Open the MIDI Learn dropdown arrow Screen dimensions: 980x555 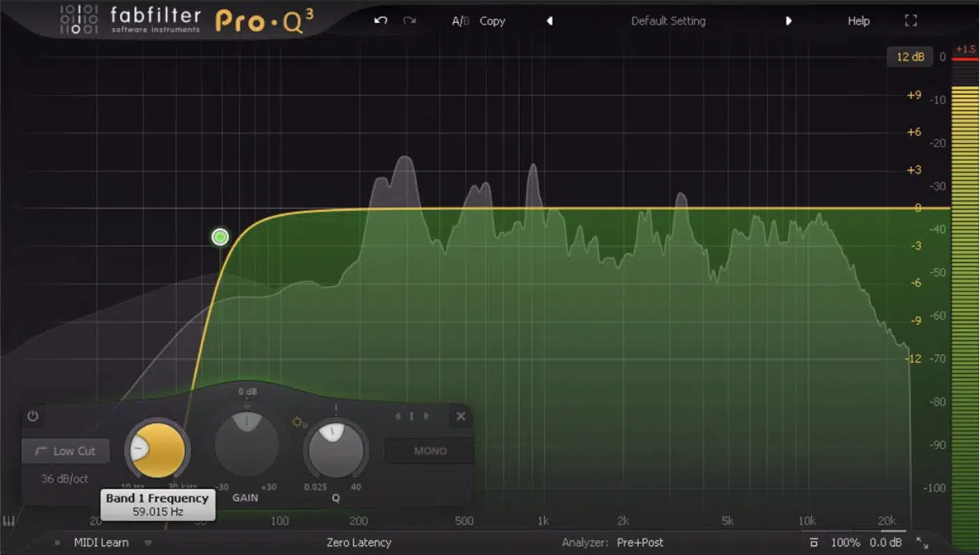pyautogui.click(x=148, y=542)
